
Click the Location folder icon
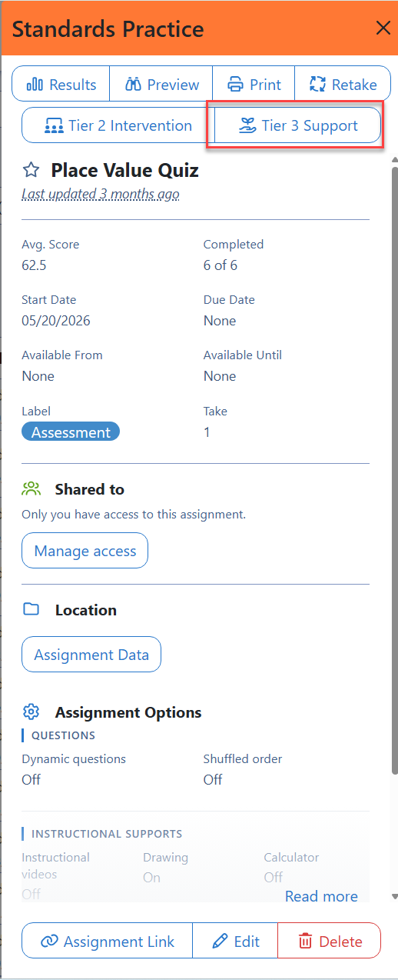31,609
